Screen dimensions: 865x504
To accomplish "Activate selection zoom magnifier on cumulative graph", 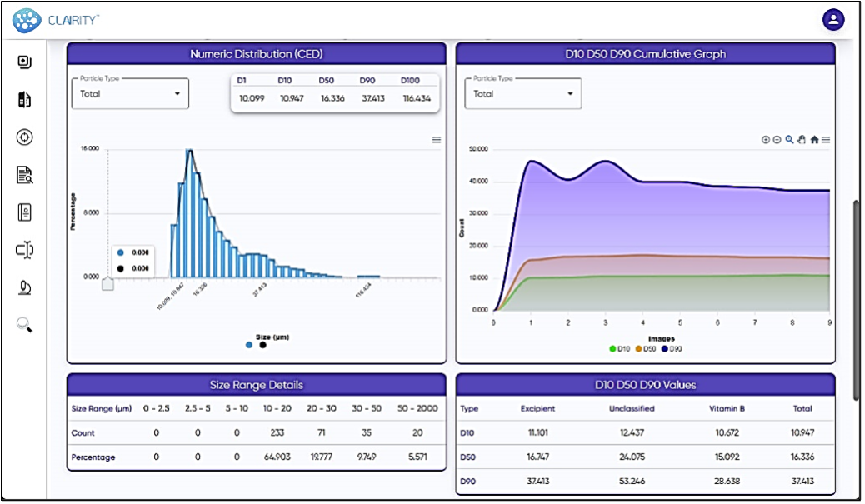I will pyautogui.click(x=789, y=140).
